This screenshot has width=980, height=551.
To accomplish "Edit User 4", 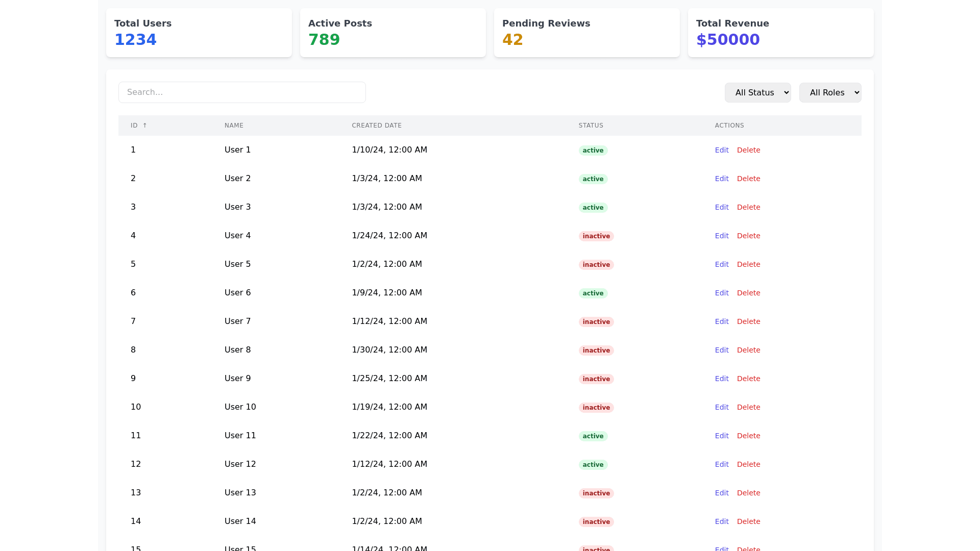I will click(x=721, y=236).
